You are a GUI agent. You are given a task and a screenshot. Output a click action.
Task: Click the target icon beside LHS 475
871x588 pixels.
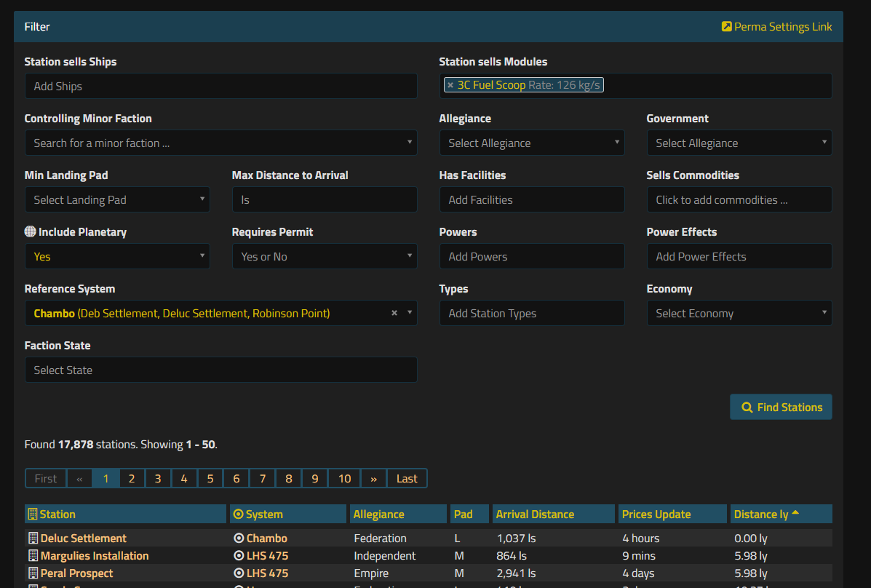(240, 555)
